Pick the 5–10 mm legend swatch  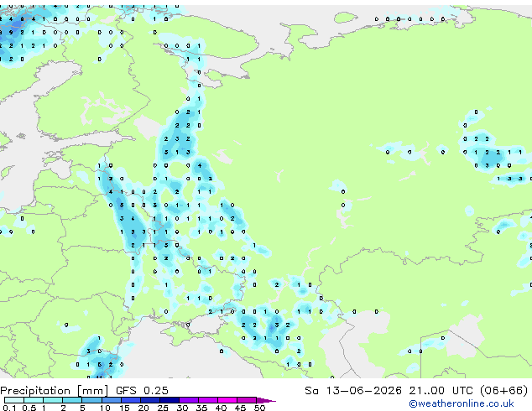[x=91, y=400]
